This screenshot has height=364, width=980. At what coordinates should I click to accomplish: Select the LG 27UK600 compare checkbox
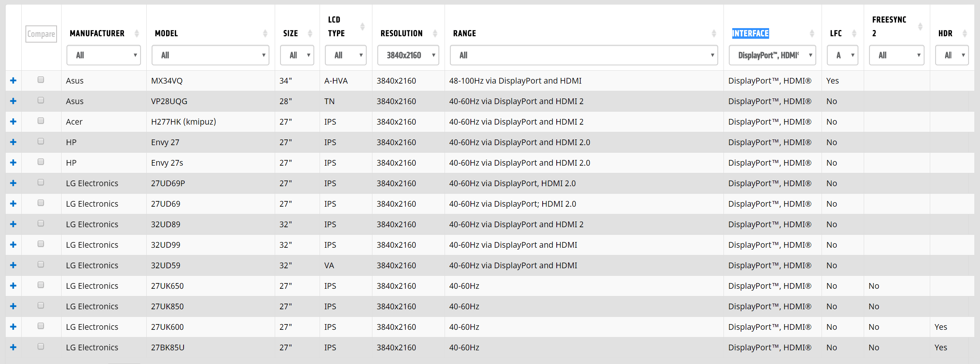[41, 326]
